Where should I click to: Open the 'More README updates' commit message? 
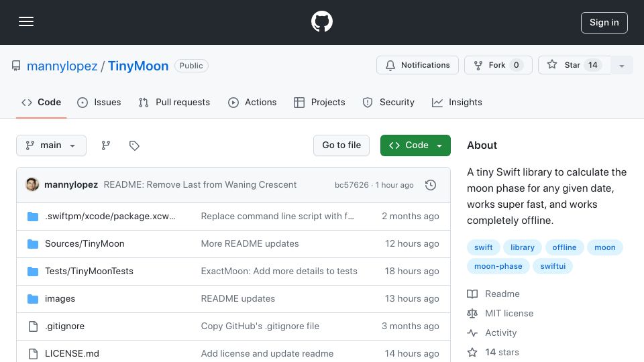click(250, 244)
